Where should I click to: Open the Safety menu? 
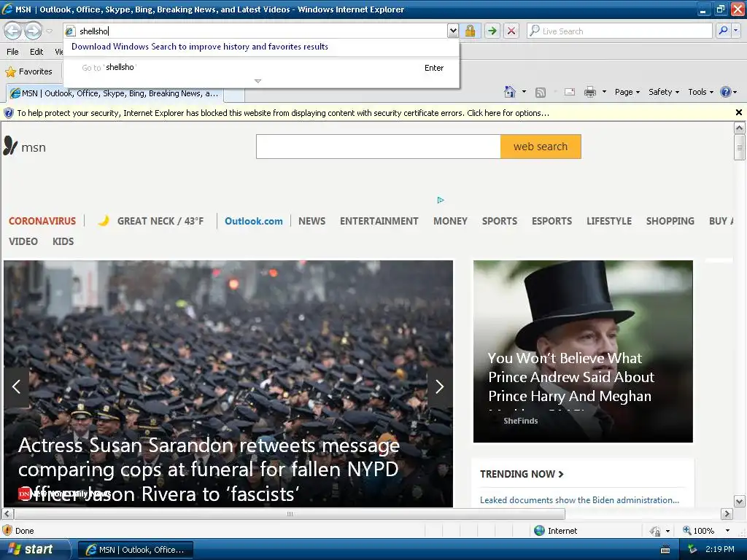(664, 92)
